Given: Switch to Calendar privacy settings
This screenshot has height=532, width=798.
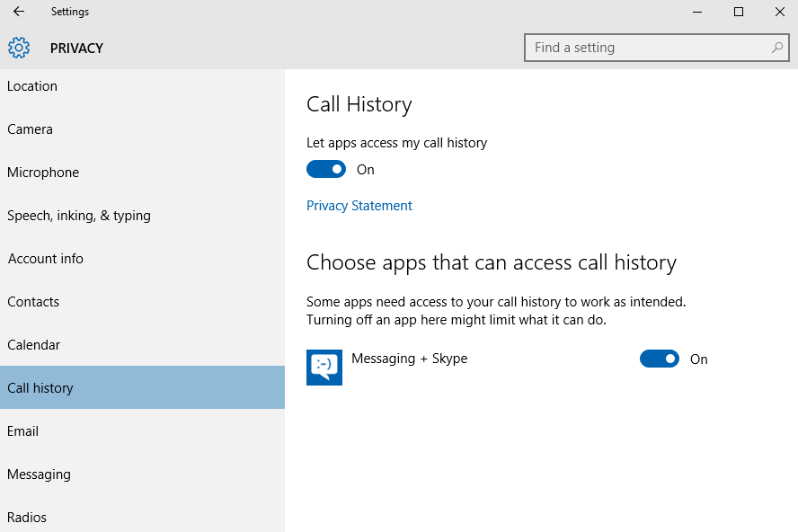Looking at the screenshot, I should (143, 345).
